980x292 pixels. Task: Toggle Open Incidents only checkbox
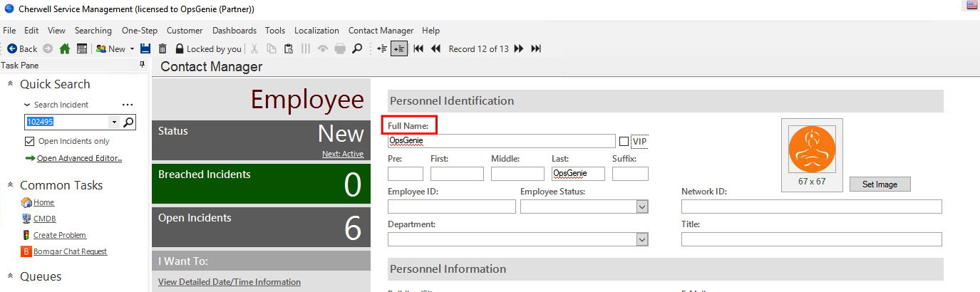[29, 141]
